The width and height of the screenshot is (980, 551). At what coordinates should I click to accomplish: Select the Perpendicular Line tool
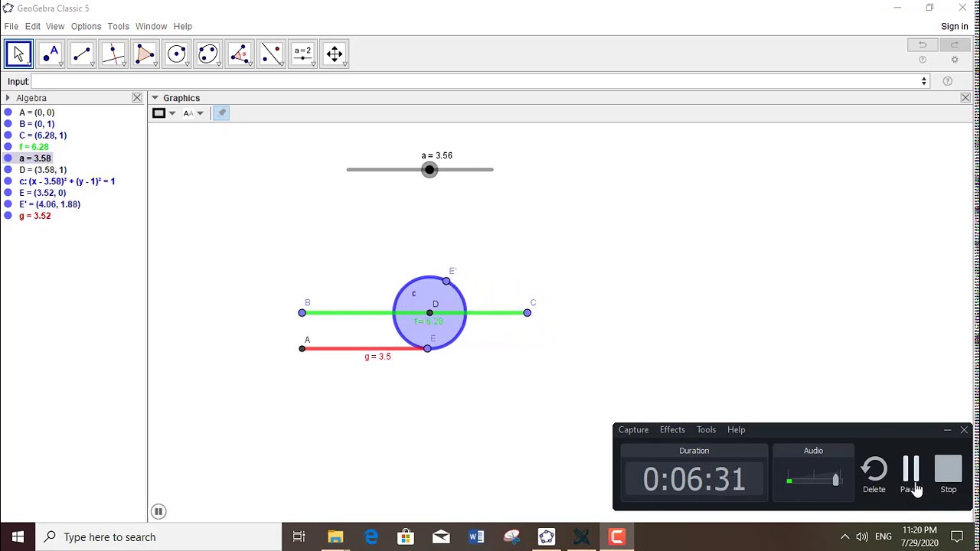(113, 54)
